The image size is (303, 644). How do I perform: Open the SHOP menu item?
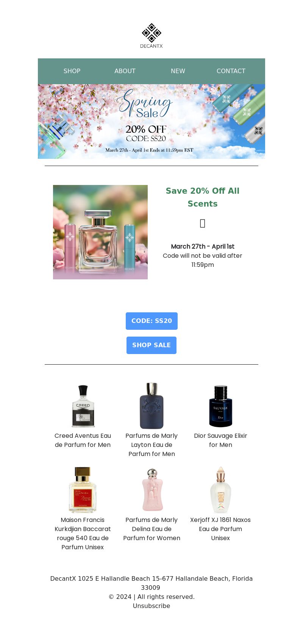[72, 71]
